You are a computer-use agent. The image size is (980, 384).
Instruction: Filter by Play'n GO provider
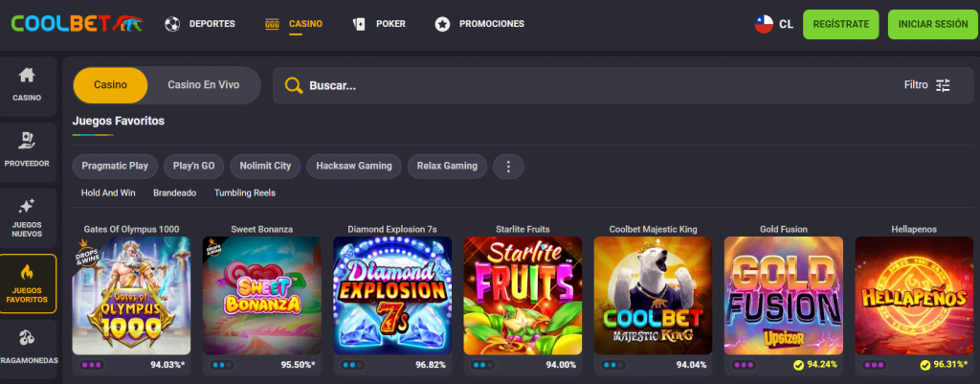click(x=193, y=167)
